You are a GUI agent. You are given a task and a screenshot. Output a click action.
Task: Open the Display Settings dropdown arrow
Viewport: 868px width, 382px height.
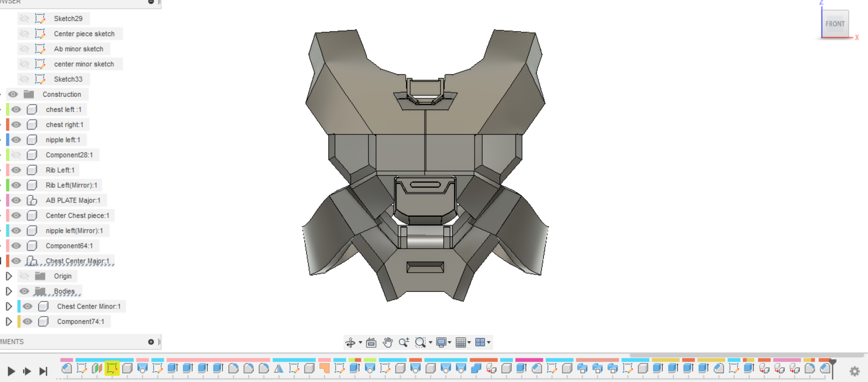pyautogui.click(x=450, y=342)
